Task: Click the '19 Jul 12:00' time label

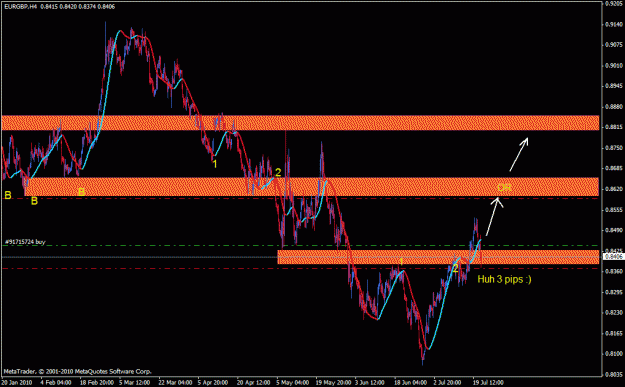Action: (488, 383)
